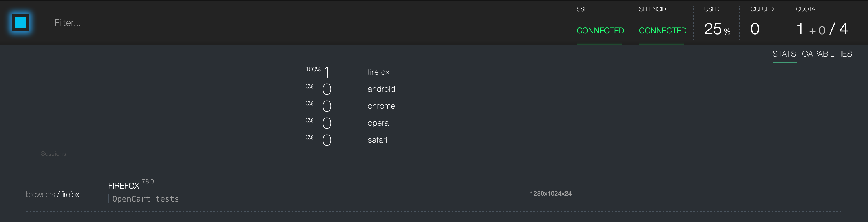Screen dimensions: 868x222
Task: Click the firefox 100% usage bar
Action: pos(434,80)
